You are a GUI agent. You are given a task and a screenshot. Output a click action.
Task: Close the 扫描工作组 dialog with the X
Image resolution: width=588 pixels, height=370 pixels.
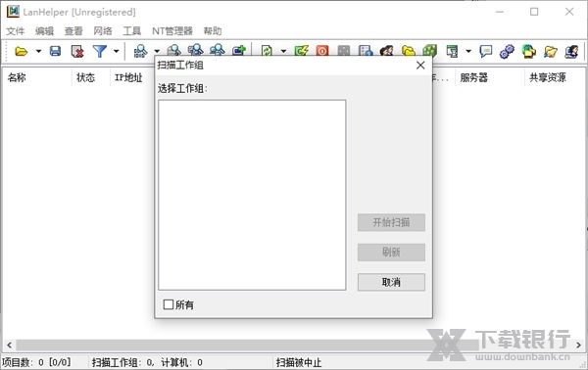click(x=420, y=66)
